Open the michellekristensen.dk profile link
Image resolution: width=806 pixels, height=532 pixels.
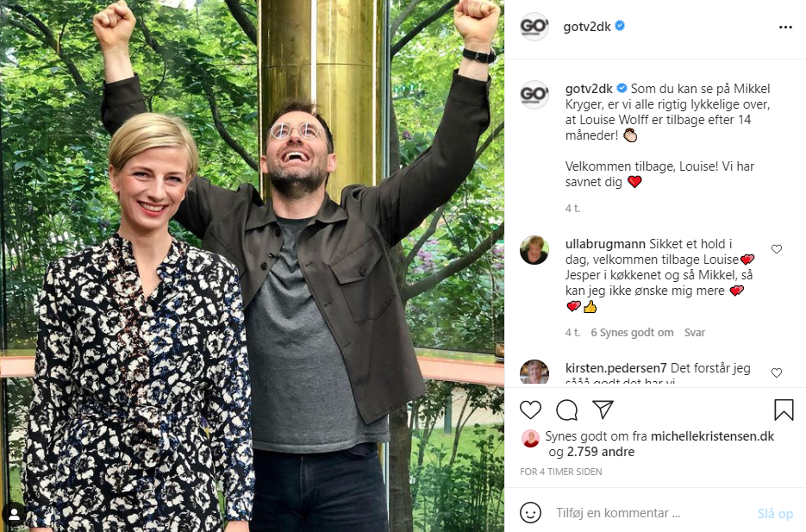[712, 436]
